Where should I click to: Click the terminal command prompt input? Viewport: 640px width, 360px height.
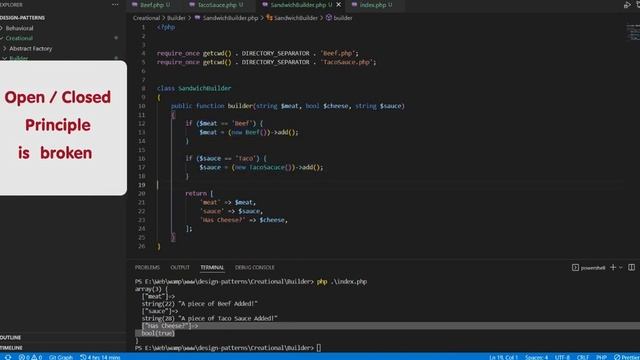pos(319,348)
